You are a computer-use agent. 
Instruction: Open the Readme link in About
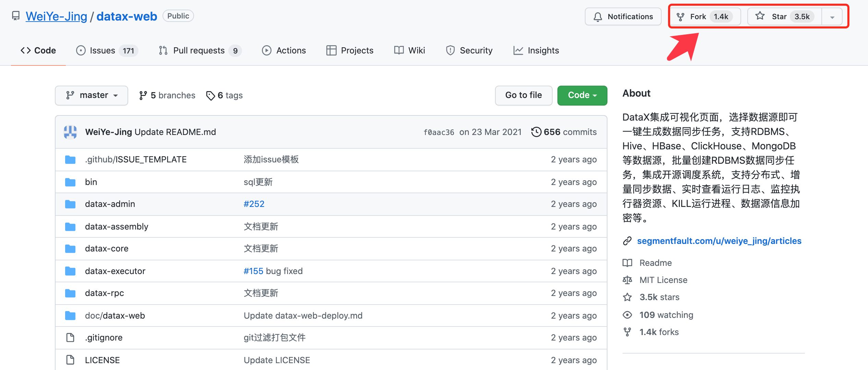[x=655, y=263]
